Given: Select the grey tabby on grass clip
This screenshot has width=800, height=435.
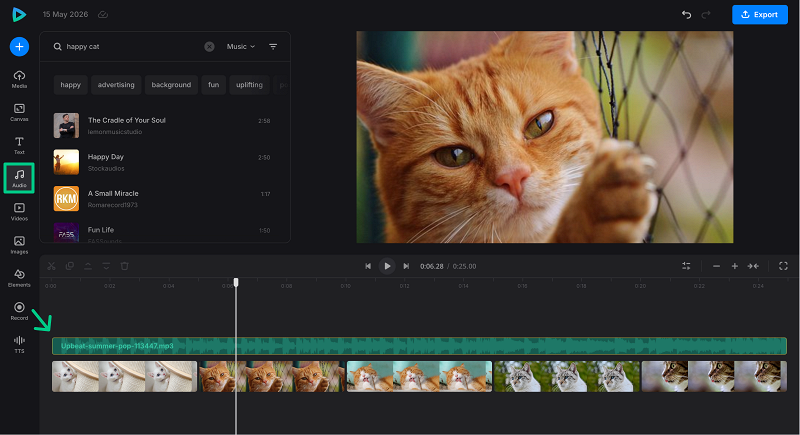Looking at the screenshot, I should coord(567,376).
